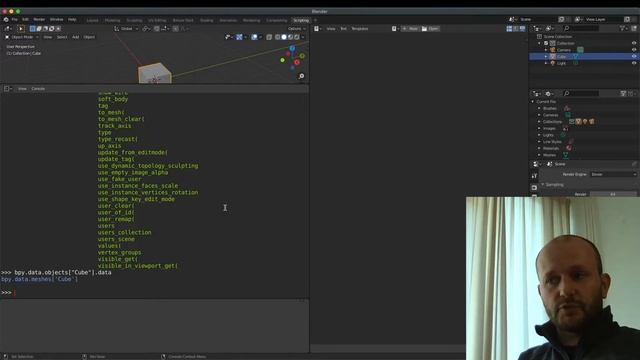Image resolution: width=640 pixels, height=360 pixels.
Task: Click the blue Z axis gizmo ball
Action: (x=292, y=49)
